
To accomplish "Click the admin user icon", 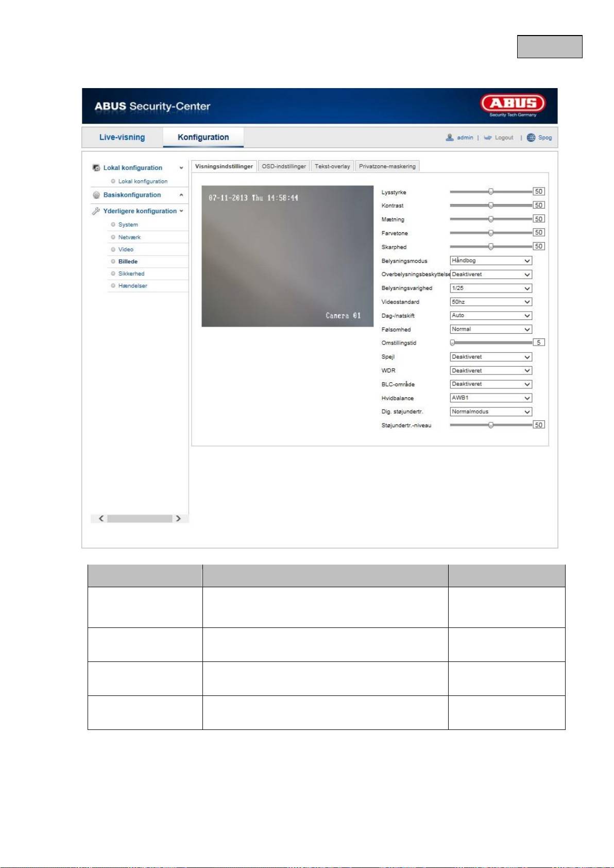I will tap(450, 138).
